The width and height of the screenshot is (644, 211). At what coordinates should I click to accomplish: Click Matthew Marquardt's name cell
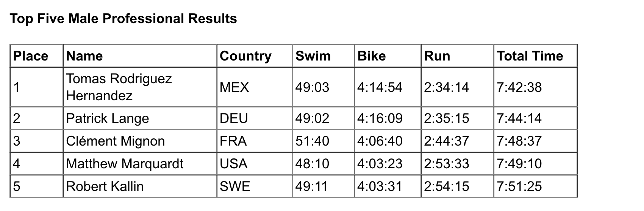[140, 164]
